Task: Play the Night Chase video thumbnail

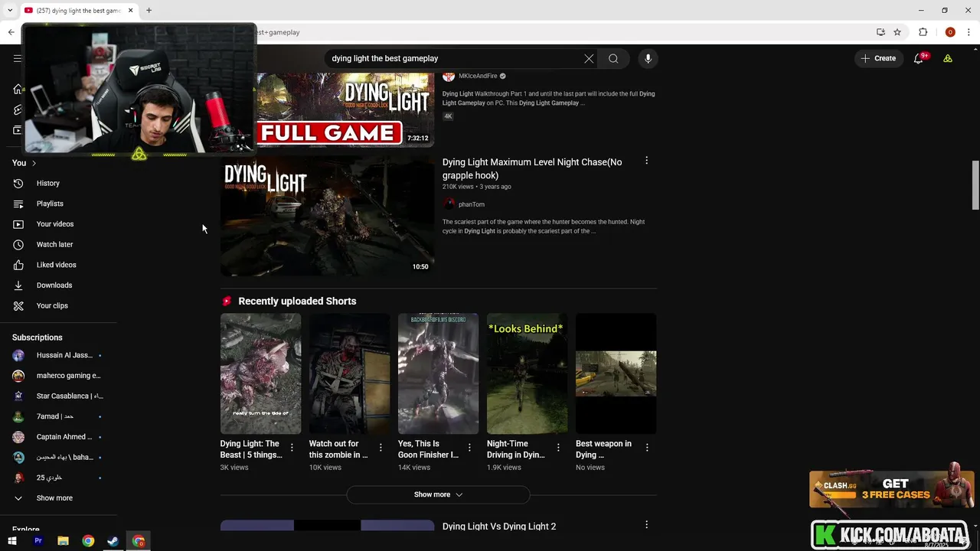Action: coord(327,216)
